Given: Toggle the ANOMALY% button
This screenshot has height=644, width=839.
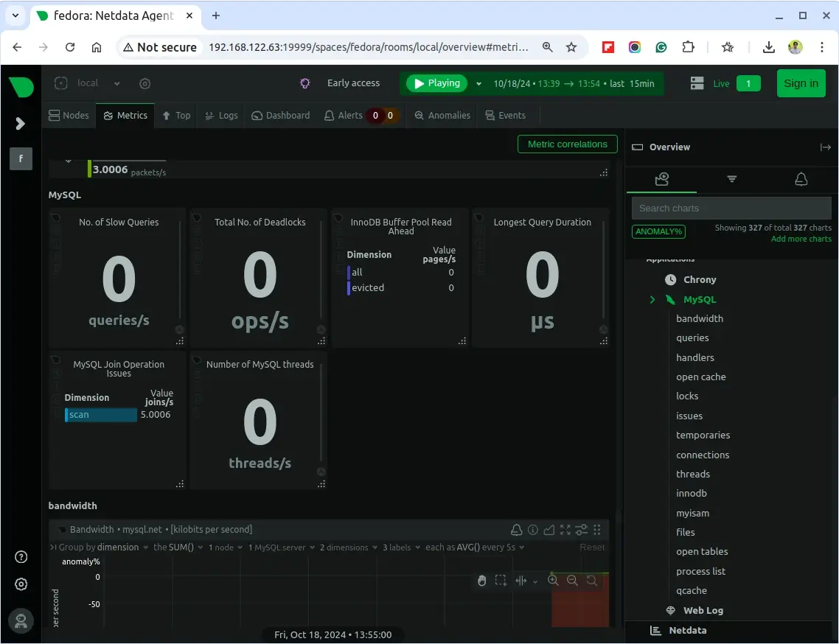Looking at the screenshot, I should (658, 231).
